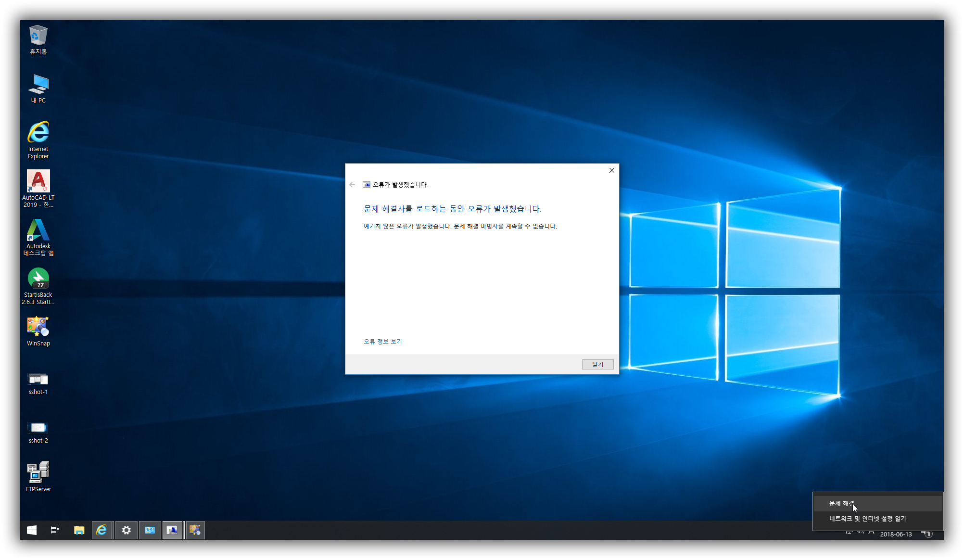Choose 문제 해결 in the context menu

point(878,504)
